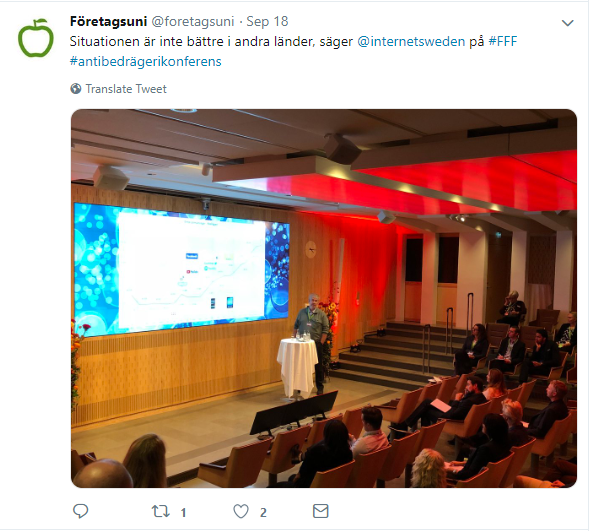Click the like count of 2
This screenshot has height=531, width=589.
pyautogui.click(x=263, y=513)
